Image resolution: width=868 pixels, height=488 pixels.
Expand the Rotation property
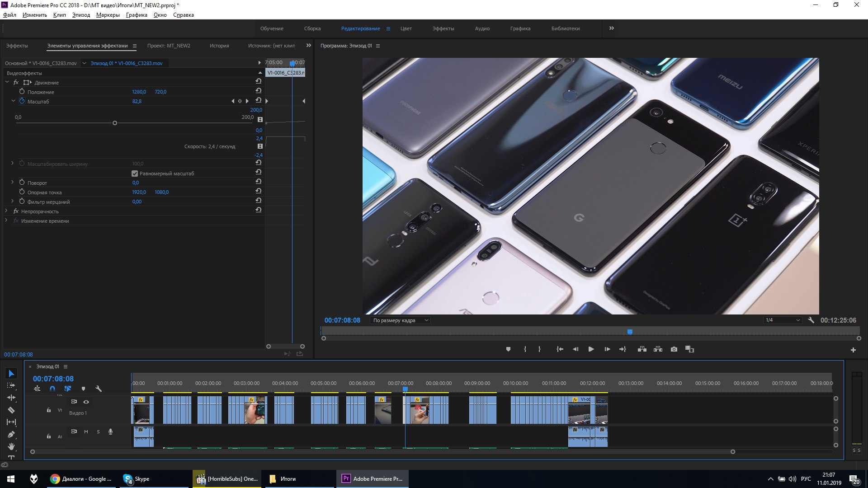13,182
